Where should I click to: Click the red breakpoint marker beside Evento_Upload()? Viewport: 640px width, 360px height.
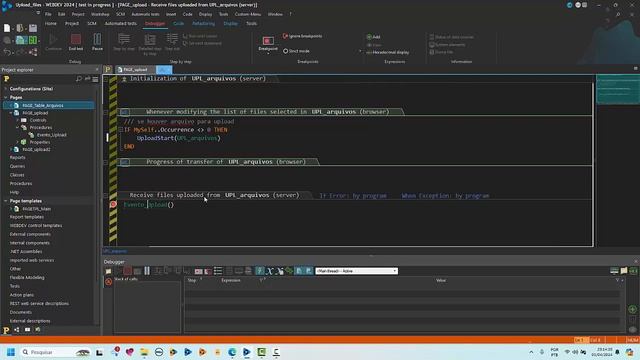click(113, 204)
